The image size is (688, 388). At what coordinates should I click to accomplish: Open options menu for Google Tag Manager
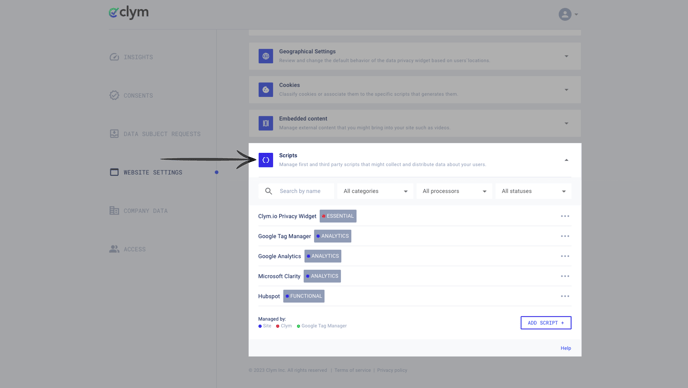(565, 236)
